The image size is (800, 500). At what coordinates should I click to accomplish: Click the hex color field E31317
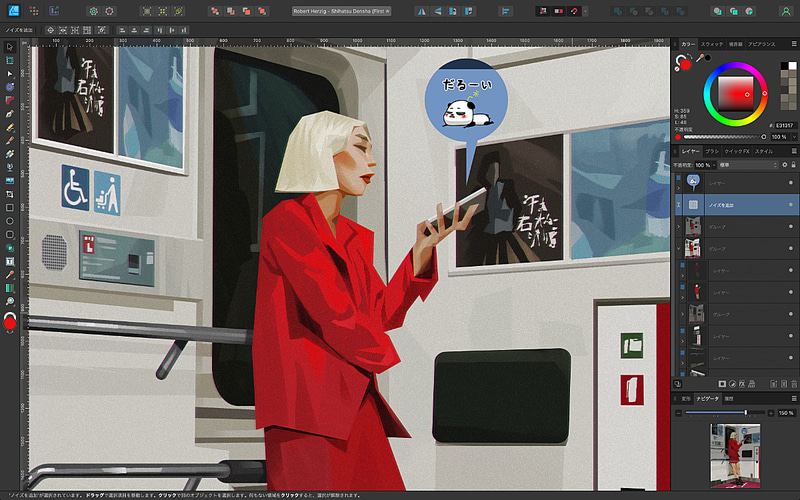[x=785, y=126]
